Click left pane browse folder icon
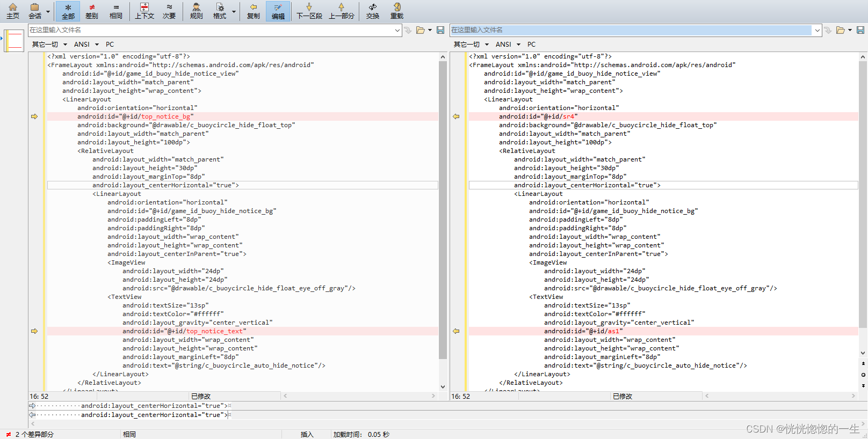868x439 pixels. coord(420,30)
